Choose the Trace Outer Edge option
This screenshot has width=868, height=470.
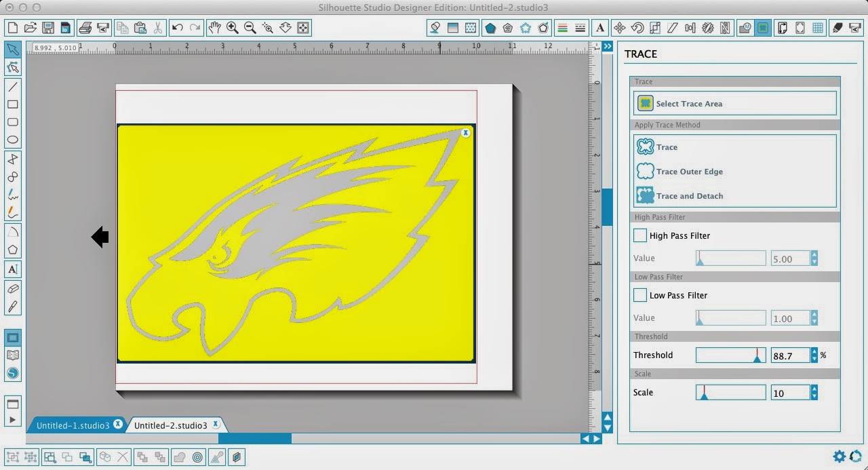coord(686,172)
